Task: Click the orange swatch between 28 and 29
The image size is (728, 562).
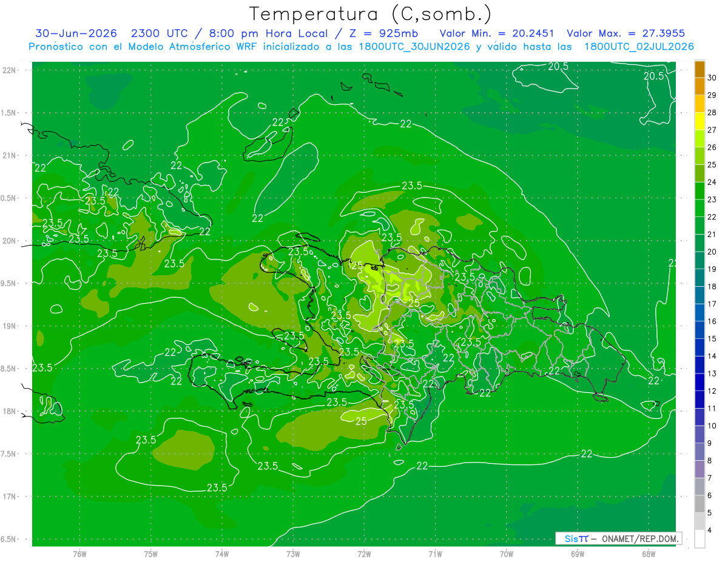Action: [x=699, y=104]
